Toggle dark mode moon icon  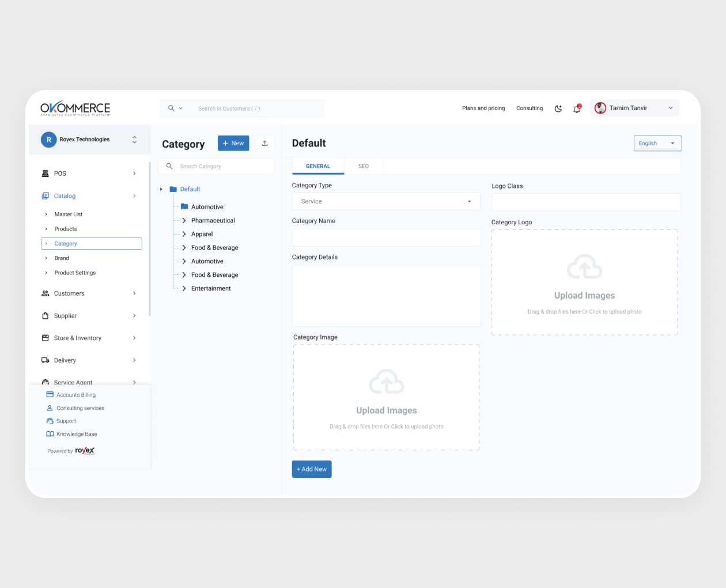point(558,108)
